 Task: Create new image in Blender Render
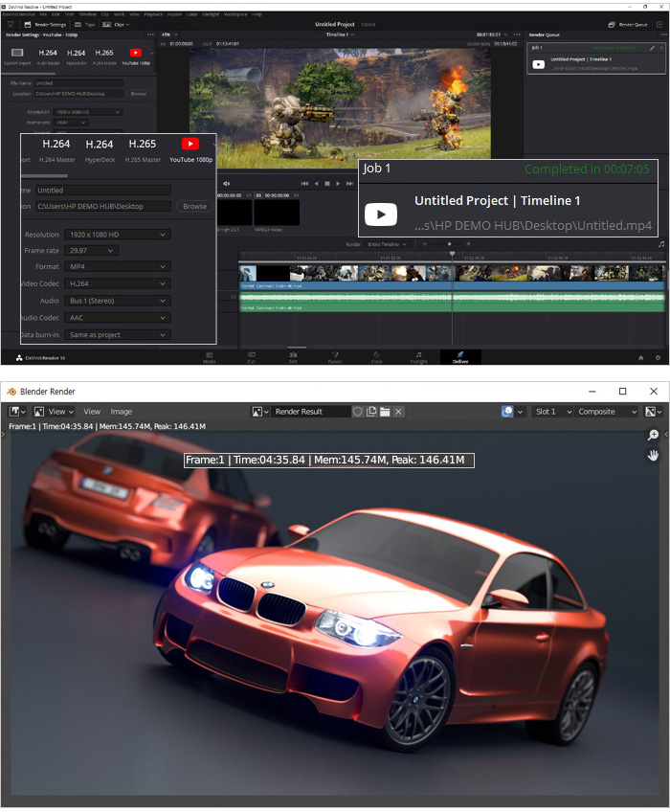pos(371,411)
